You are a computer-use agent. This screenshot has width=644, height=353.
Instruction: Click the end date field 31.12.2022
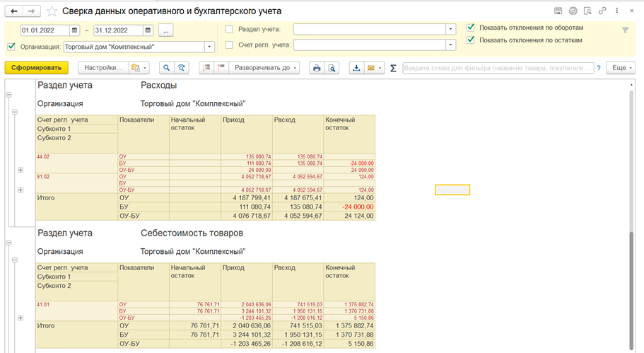119,30
